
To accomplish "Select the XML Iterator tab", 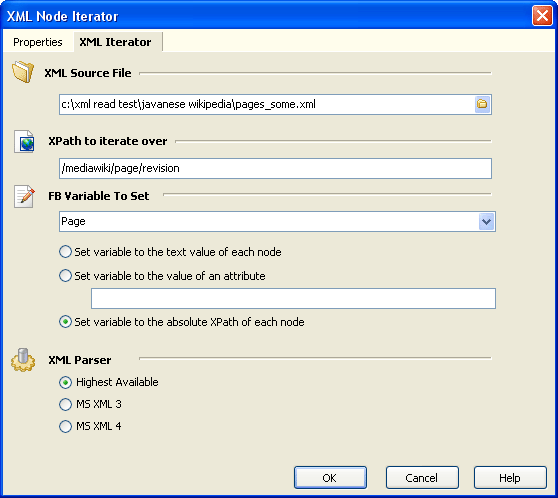I will [115, 42].
